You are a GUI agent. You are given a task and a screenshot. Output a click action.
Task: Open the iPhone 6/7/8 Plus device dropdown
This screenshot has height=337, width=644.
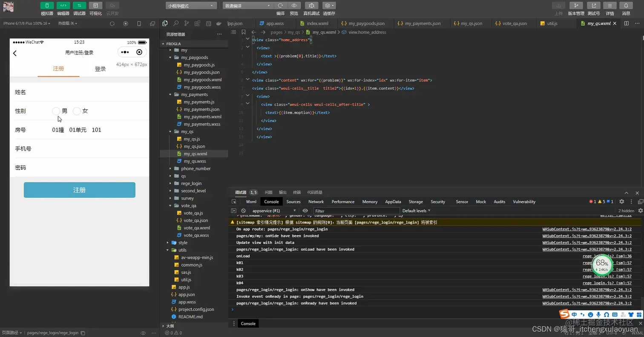coord(27,23)
